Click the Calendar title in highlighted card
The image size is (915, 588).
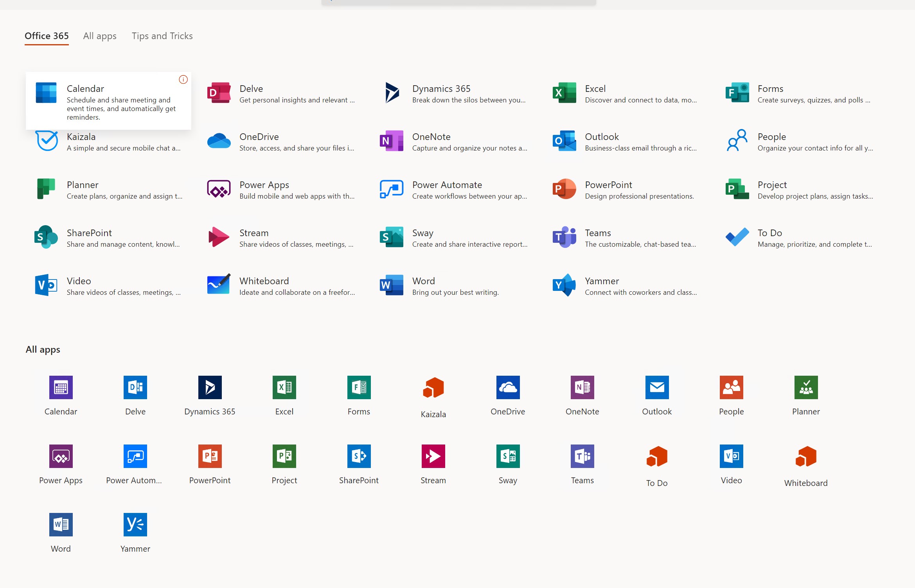[85, 89]
